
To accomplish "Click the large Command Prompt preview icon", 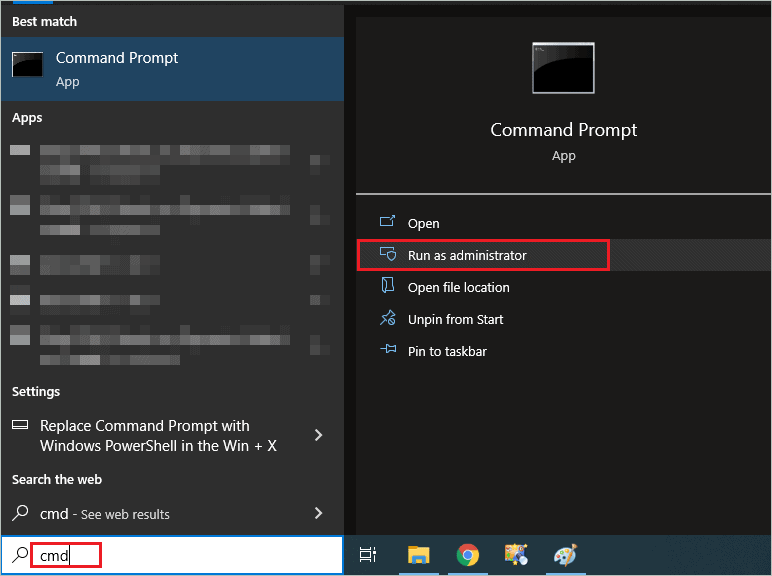I will pos(563,69).
